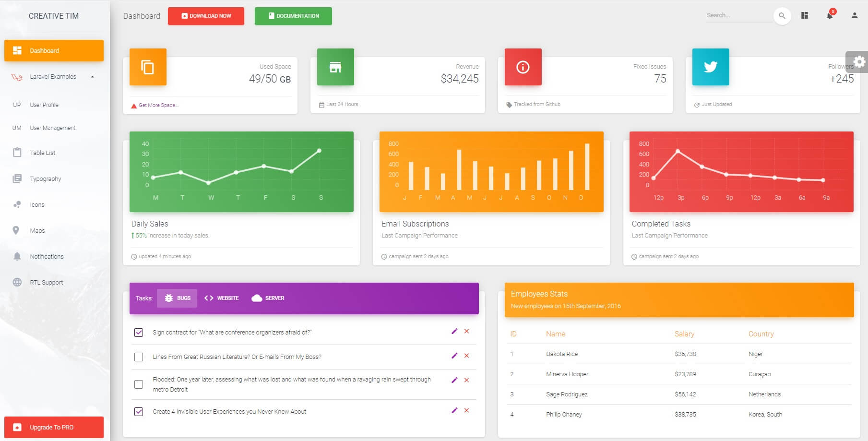Open the user profile icon top right
Screen dimensions: 868x441
click(x=854, y=15)
